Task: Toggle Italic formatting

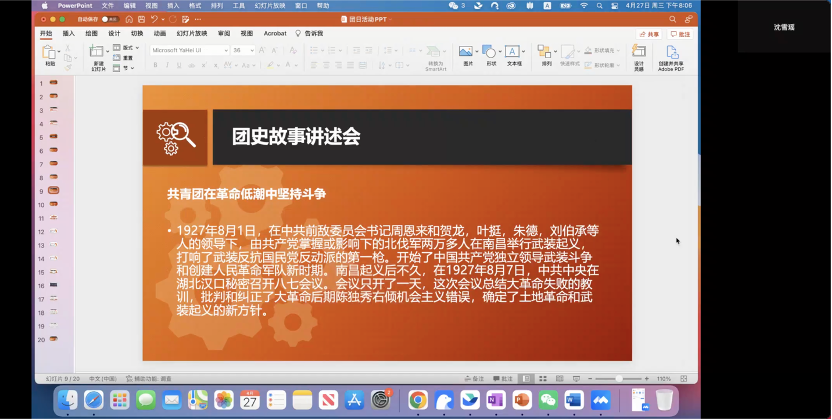Action: point(167,65)
